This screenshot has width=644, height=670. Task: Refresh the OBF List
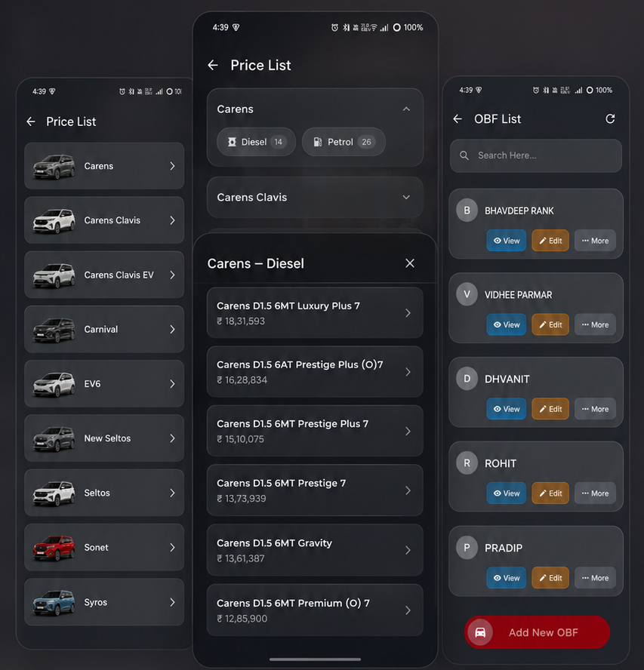(610, 118)
